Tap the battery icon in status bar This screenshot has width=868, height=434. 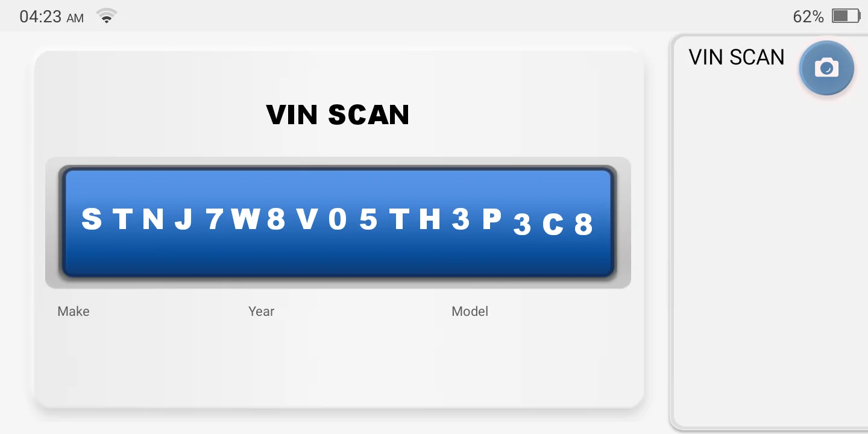[x=846, y=16]
